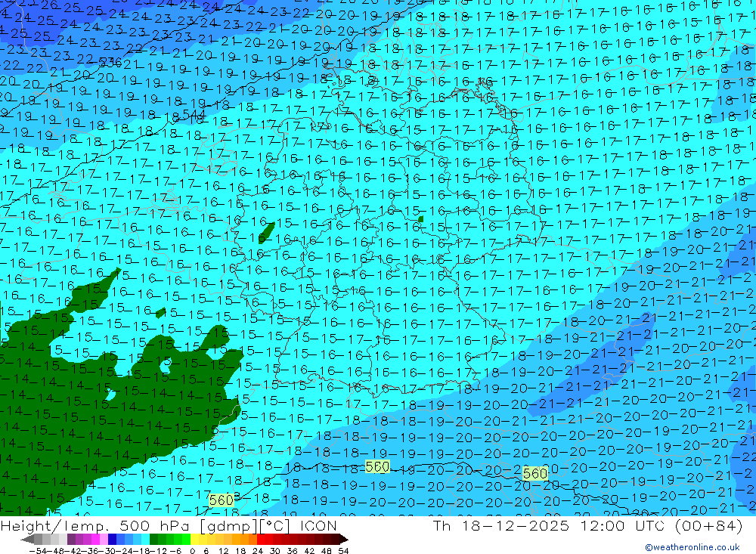Click the '[gdmp]' unit label in title
Image resolution: width=756 pixels, height=554 pixels.
(x=228, y=525)
